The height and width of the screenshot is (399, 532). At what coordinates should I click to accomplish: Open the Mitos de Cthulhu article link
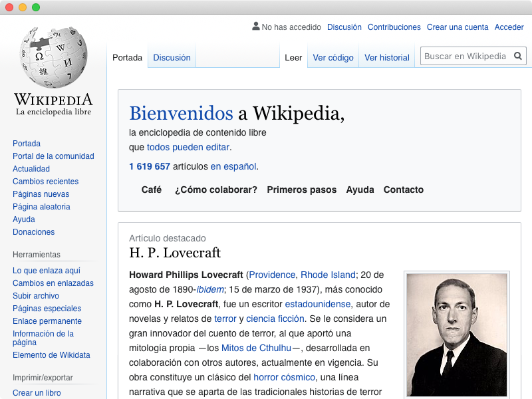tap(256, 348)
